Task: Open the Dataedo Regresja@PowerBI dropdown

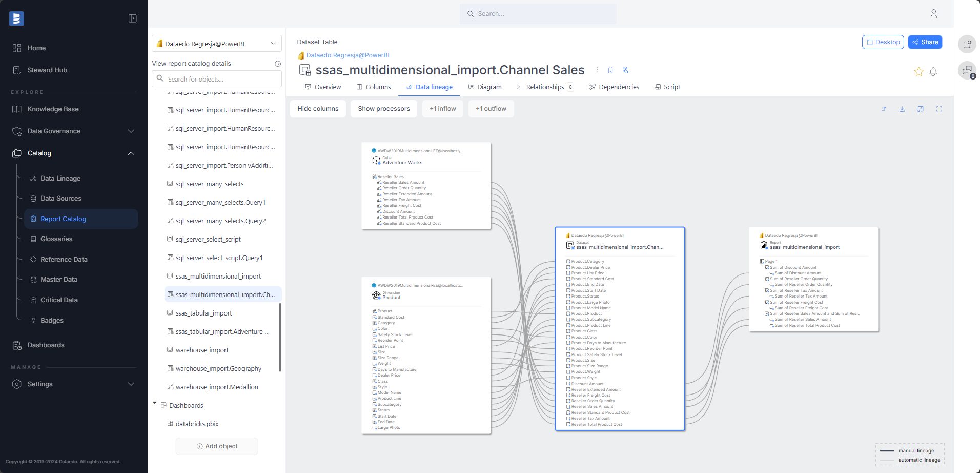Action: [x=217, y=44]
